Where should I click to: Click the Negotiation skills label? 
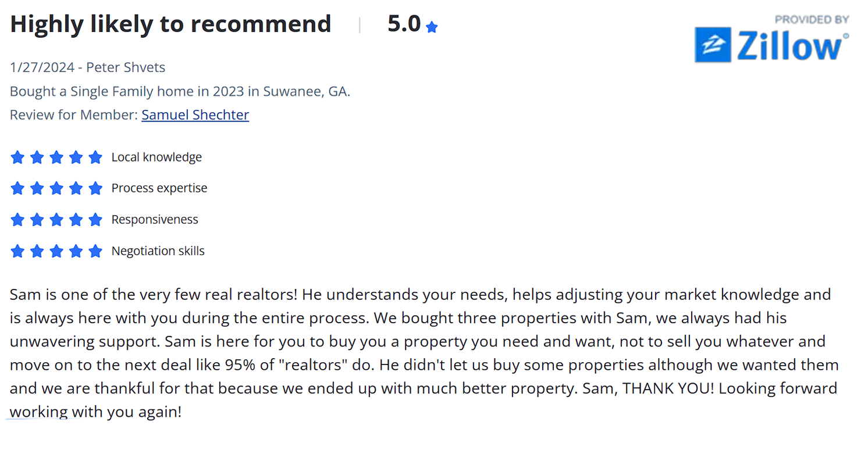tap(158, 251)
